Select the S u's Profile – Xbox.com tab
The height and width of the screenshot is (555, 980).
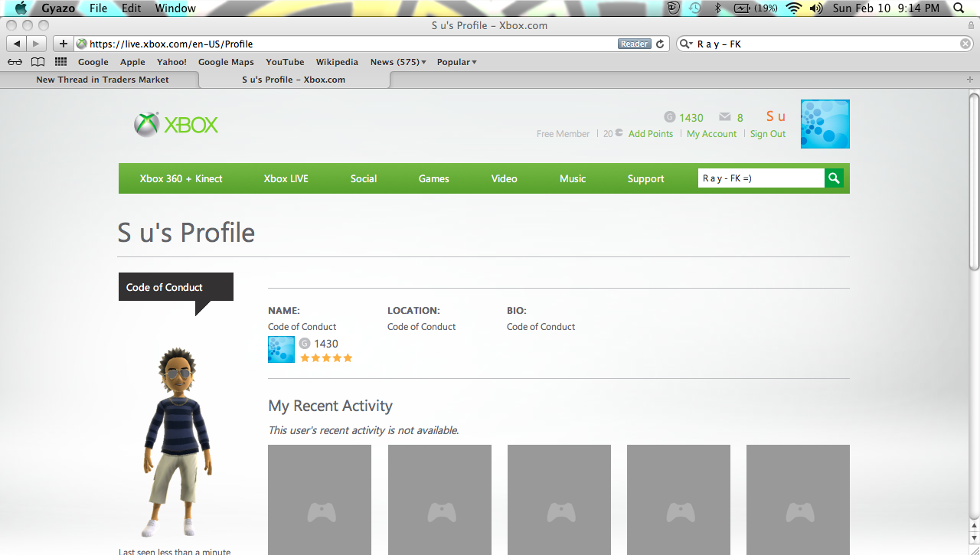(x=294, y=80)
